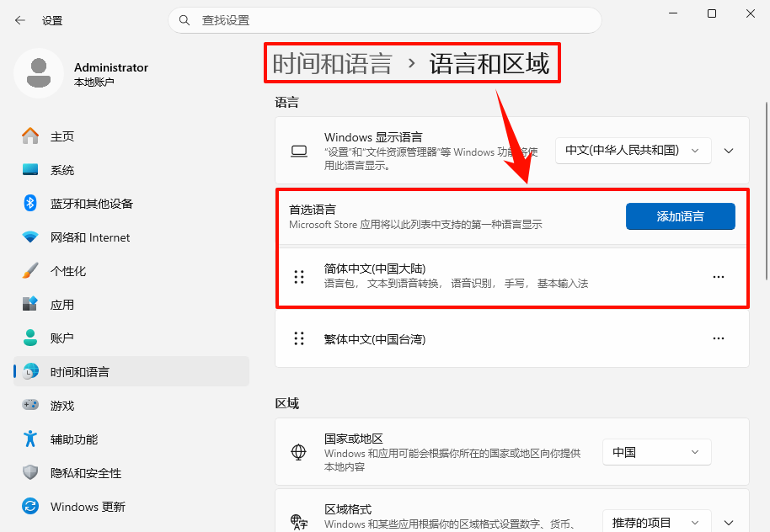
Task: Click the Bluetooth icon in sidebar
Action: (30, 203)
